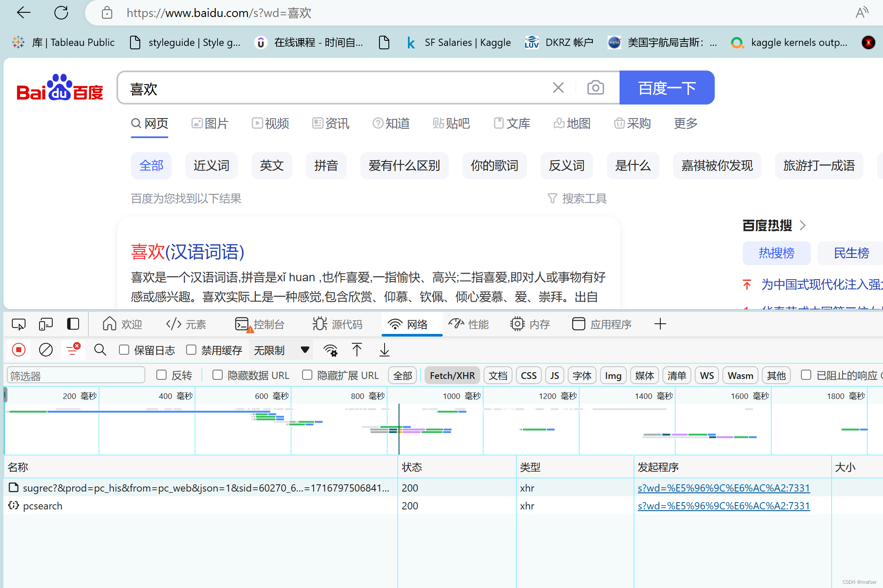The width and height of the screenshot is (883, 588).
Task: Open network search magnifier
Action: [x=100, y=350]
